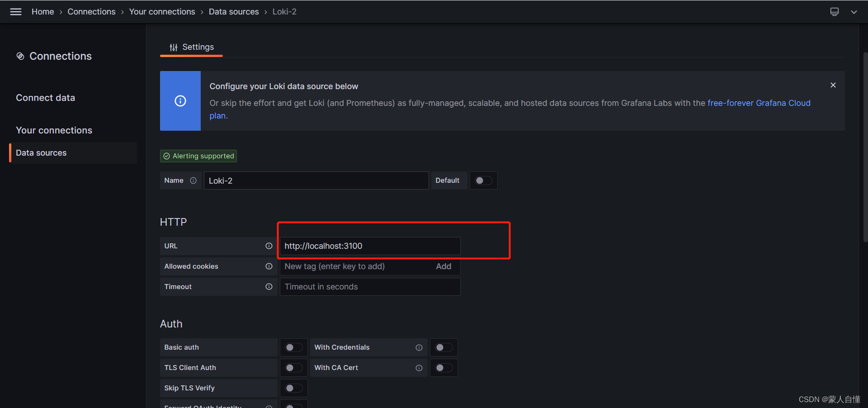Click the info icon beside Allowed cookies
This screenshot has width=868, height=408.
click(269, 266)
